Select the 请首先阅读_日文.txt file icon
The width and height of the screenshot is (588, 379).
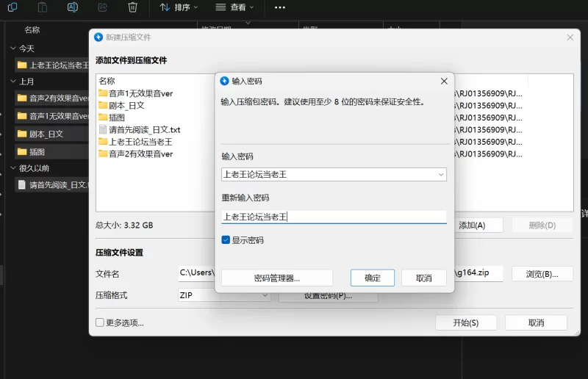(103, 130)
